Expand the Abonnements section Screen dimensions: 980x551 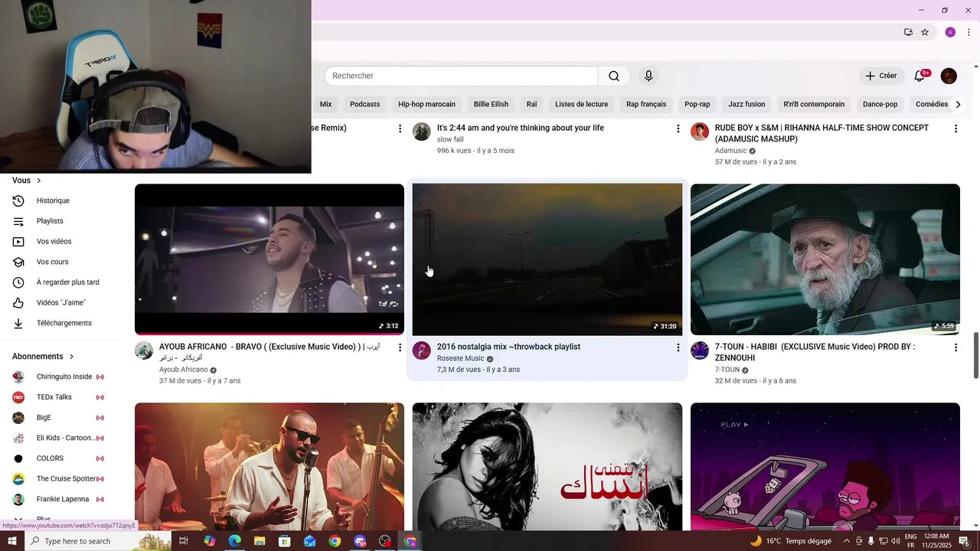[x=43, y=357]
